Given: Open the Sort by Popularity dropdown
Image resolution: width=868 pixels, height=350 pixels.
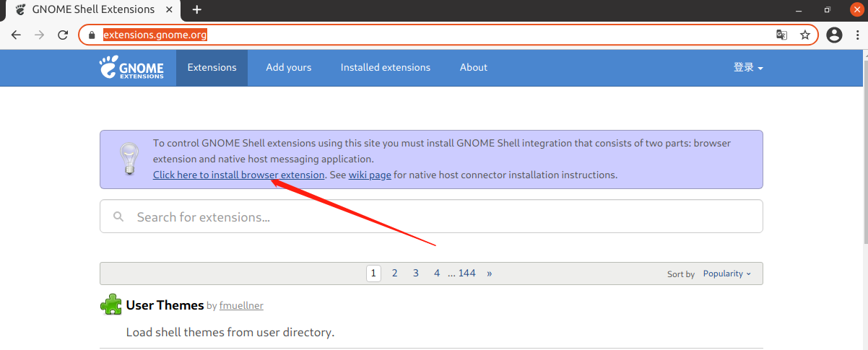Looking at the screenshot, I should pos(727,274).
